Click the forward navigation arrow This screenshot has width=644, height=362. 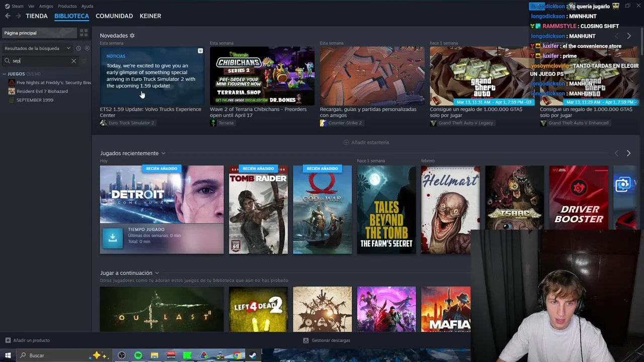18,16
